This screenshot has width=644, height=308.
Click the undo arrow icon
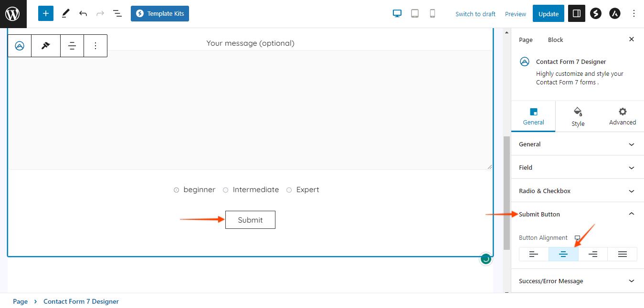[x=83, y=14]
